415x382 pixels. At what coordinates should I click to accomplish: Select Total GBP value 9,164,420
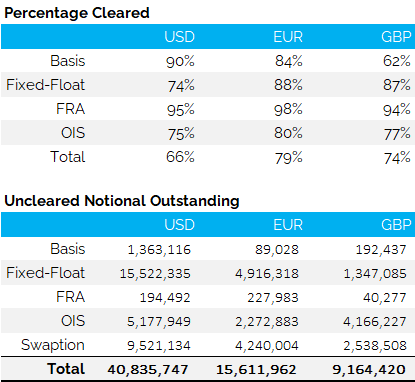369,369
